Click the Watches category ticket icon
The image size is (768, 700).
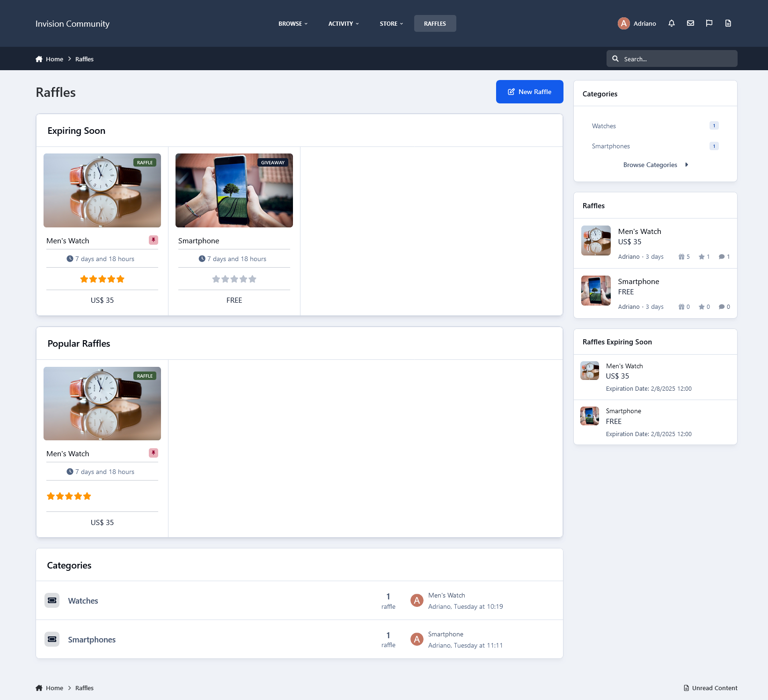(52, 600)
